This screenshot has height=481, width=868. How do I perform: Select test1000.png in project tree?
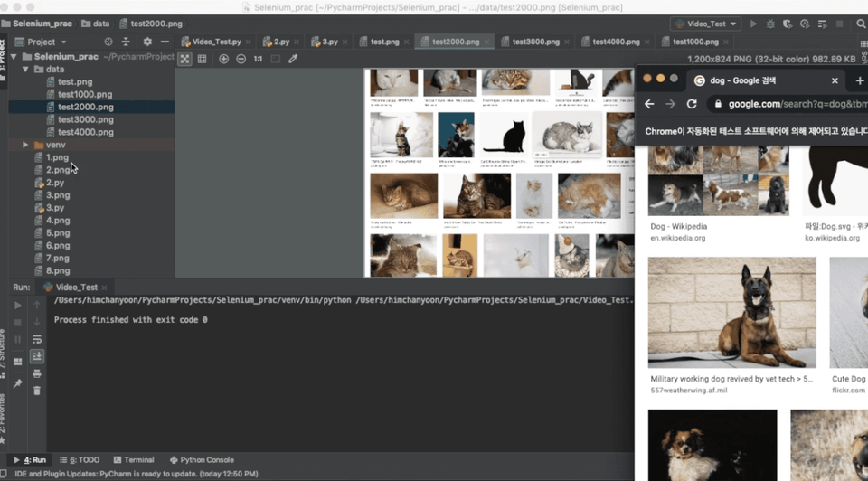point(85,95)
